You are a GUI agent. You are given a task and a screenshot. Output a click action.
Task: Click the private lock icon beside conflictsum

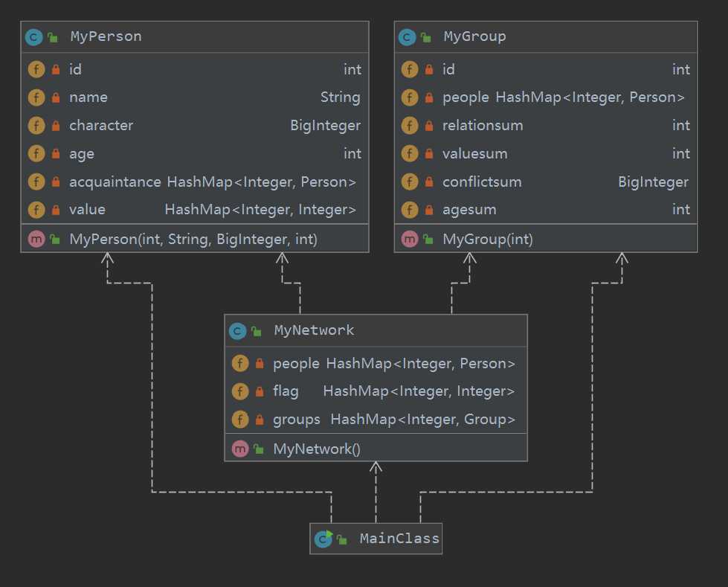[429, 182]
